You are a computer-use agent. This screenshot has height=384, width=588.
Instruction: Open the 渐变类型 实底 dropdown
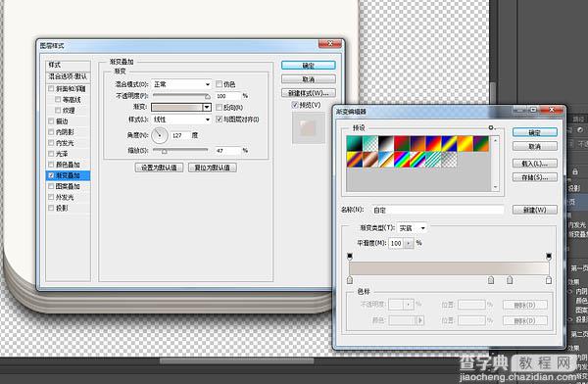click(x=412, y=228)
